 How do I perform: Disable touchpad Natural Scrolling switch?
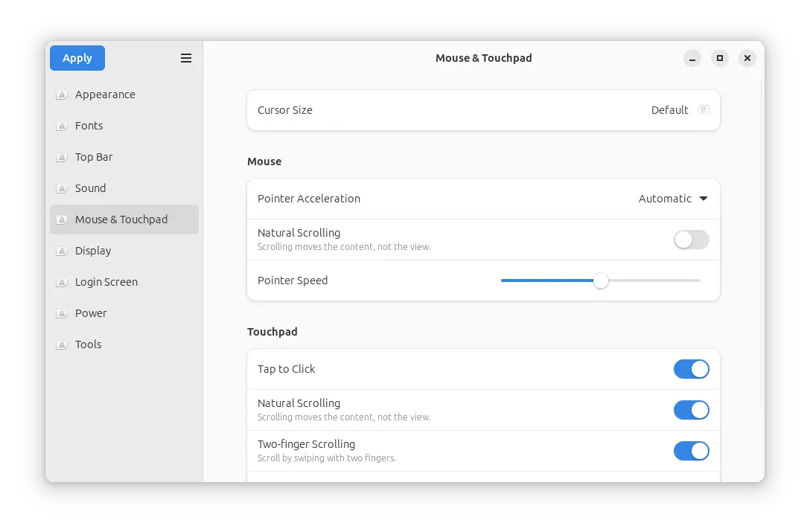click(691, 410)
